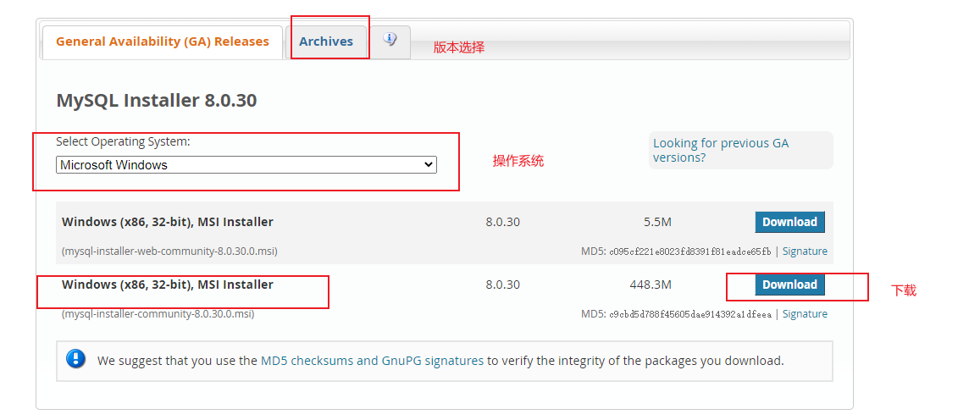Click the MD5 hash c9cbd5d788f45605dae914392a1dfeea
Viewport: 980px width, 420px height.
690,314
